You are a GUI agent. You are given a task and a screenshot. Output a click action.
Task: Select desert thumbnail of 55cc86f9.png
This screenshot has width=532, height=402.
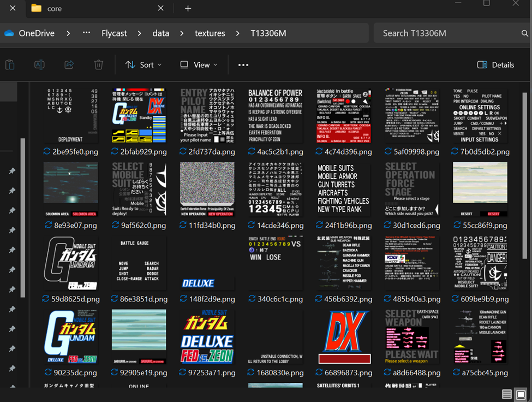(480, 189)
